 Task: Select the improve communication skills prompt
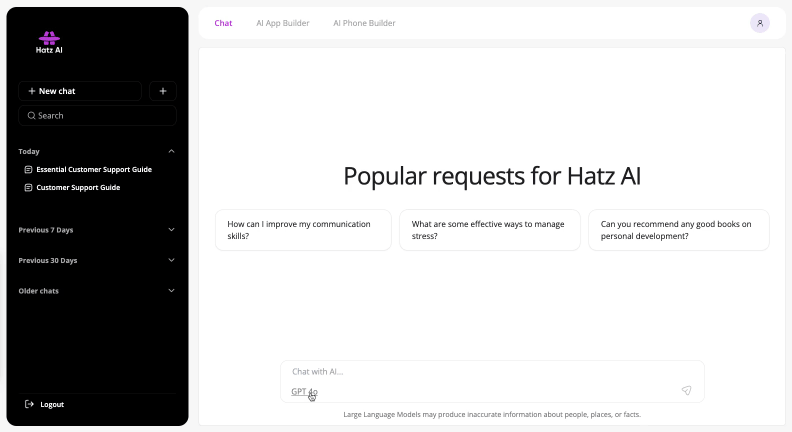click(303, 230)
